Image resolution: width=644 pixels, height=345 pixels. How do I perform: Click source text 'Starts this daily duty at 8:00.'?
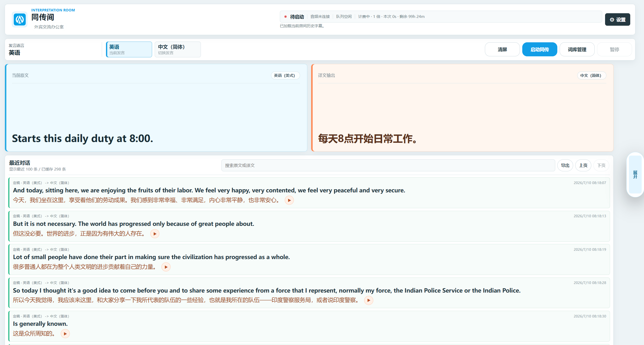pyautogui.click(x=83, y=138)
